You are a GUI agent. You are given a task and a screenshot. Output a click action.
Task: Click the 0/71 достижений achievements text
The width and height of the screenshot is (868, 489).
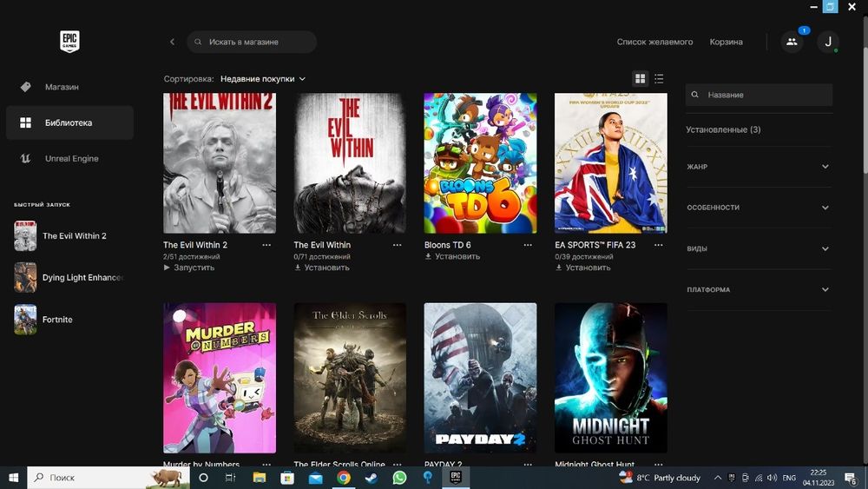(322, 257)
